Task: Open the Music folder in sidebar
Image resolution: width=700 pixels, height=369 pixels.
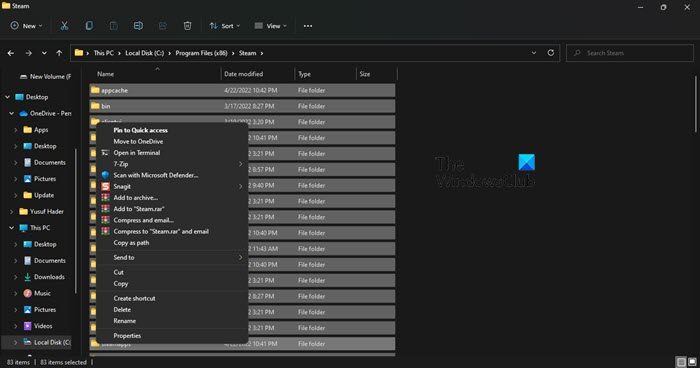Action: (x=42, y=293)
